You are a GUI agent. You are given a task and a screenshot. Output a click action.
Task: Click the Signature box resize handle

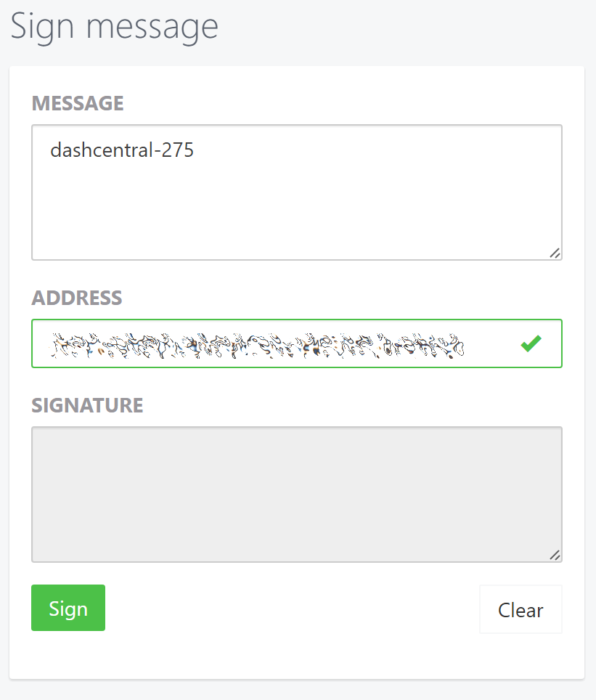pyautogui.click(x=555, y=555)
